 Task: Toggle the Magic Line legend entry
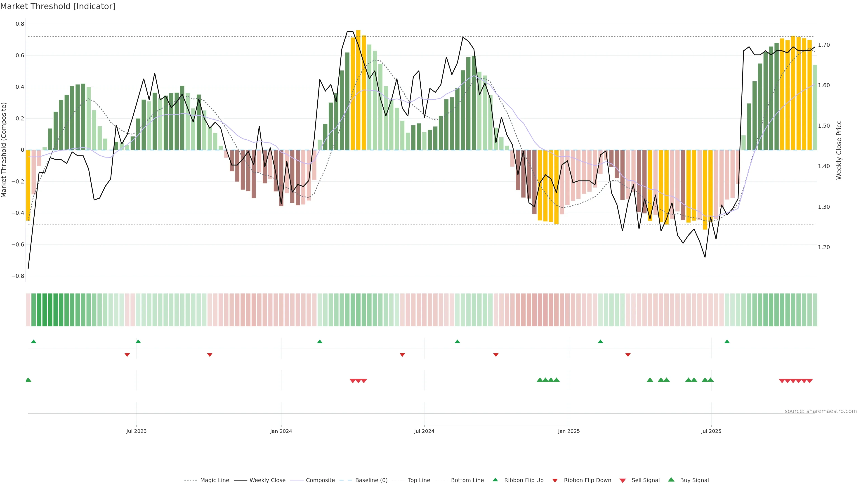click(x=214, y=480)
